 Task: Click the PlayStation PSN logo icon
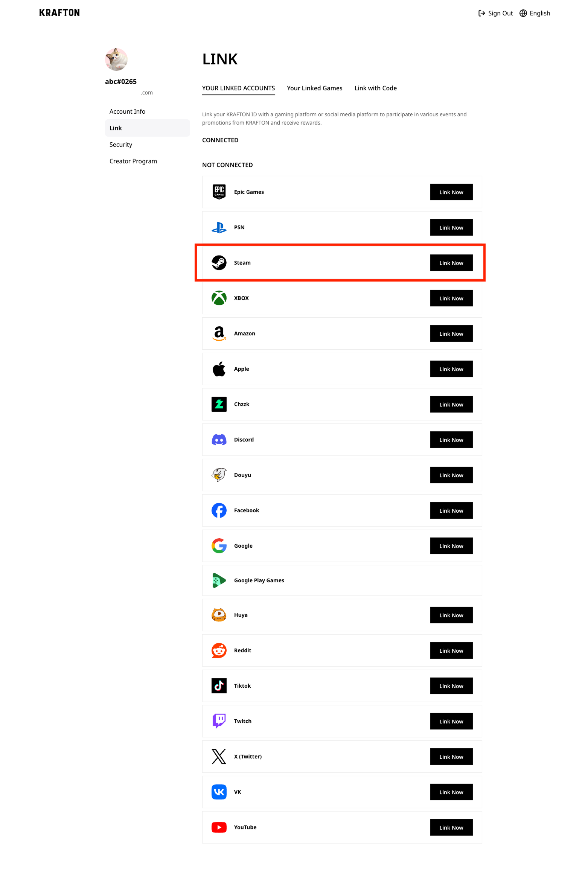pyautogui.click(x=219, y=227)
